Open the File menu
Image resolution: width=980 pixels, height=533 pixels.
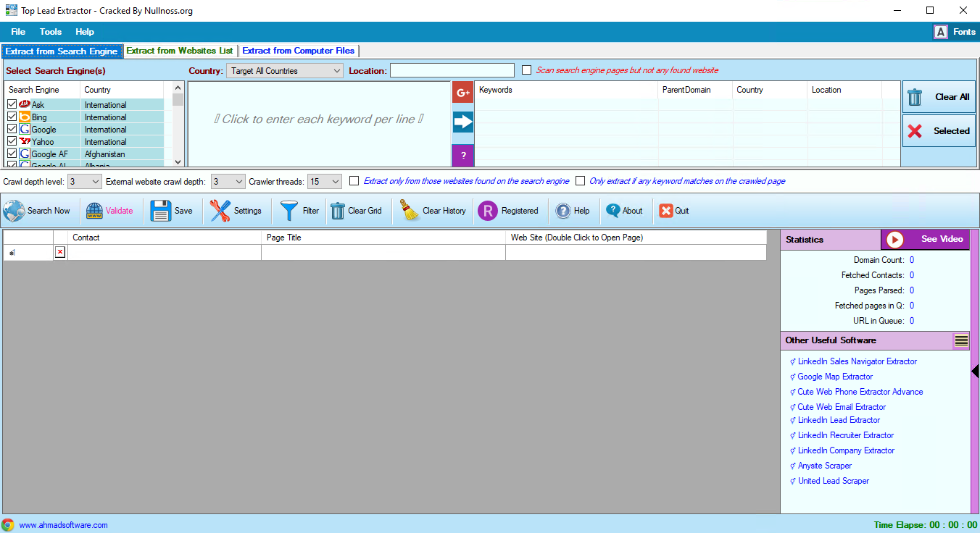tap(18, 32)
